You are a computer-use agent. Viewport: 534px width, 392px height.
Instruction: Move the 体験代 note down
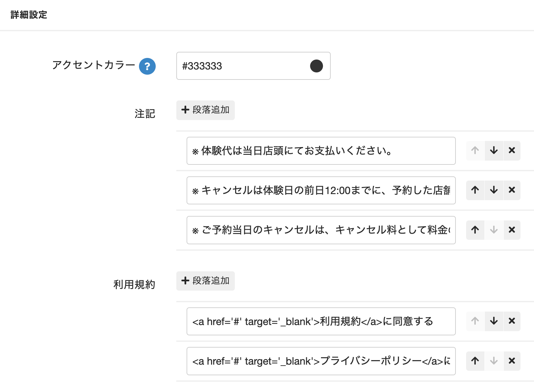[494, 151]
